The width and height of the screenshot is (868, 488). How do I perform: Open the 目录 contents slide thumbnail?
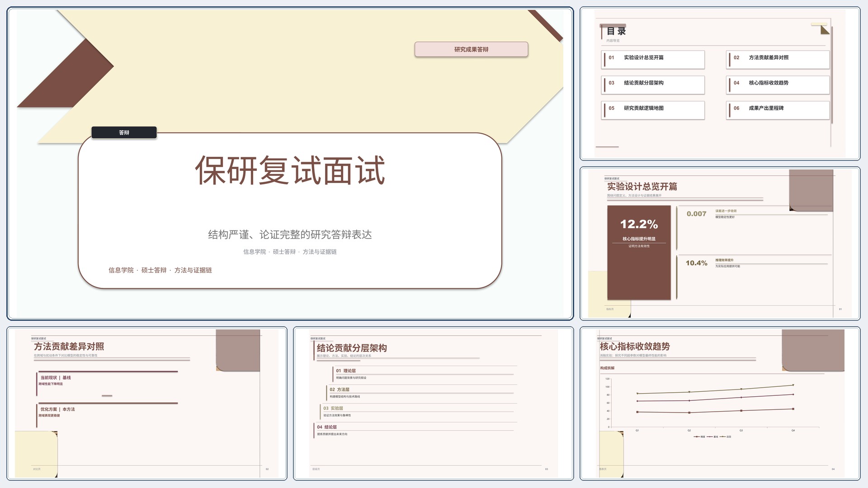click(720, 84)
